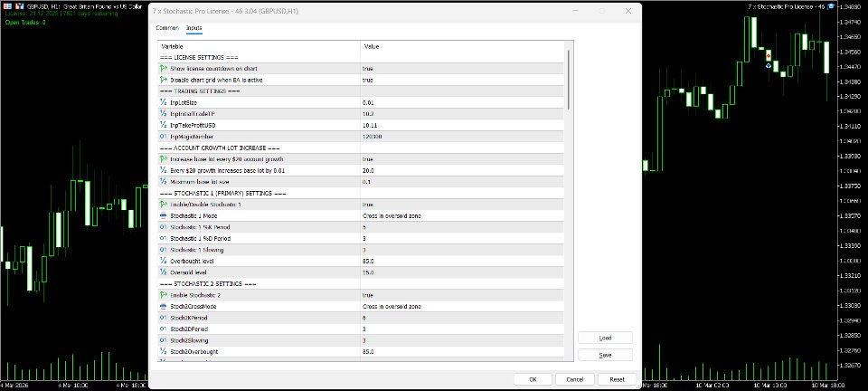868x391 pixels.
Task: Click the 01 integer icon beside InpMagicNumber
Action: (164, 137)
